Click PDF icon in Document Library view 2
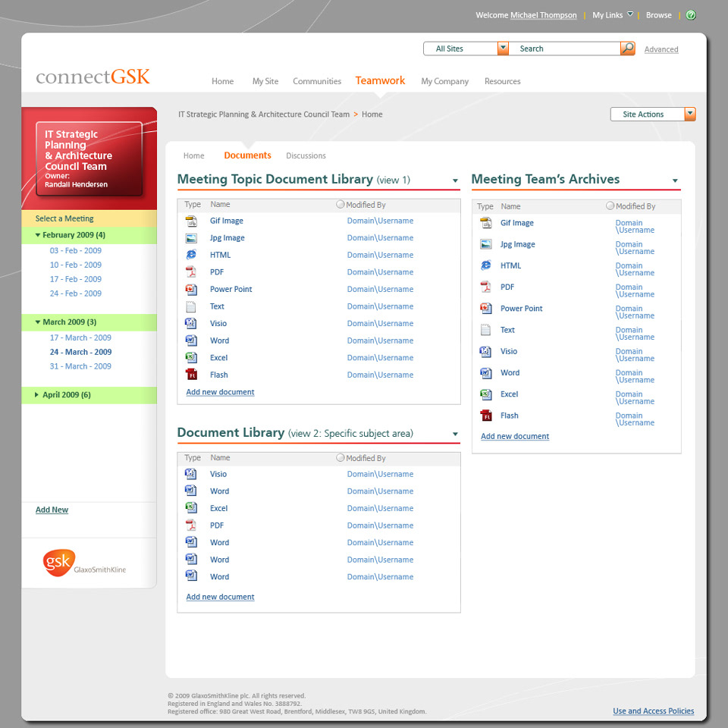 click(x=191, y=526)
